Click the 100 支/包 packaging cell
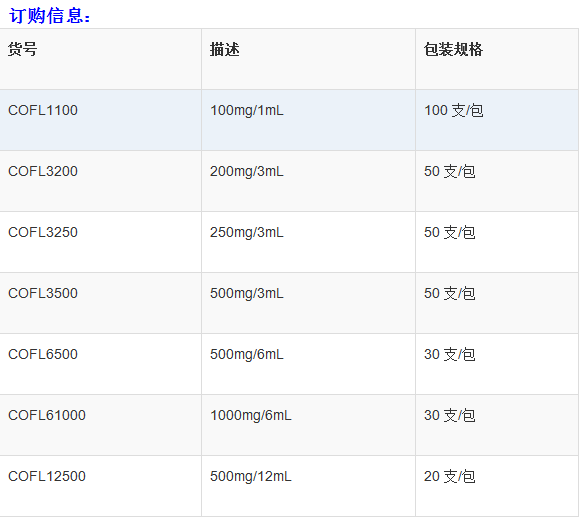 click(x=497, y=120)
